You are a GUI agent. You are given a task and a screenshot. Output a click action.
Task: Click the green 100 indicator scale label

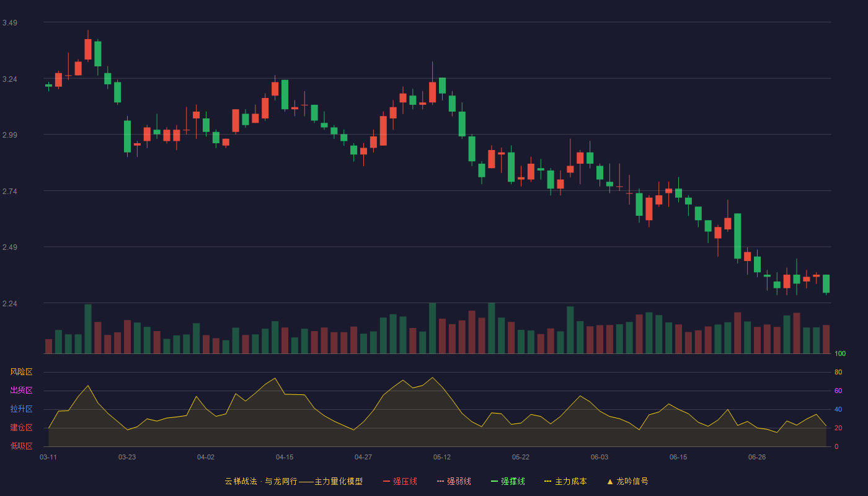point(840,353)
